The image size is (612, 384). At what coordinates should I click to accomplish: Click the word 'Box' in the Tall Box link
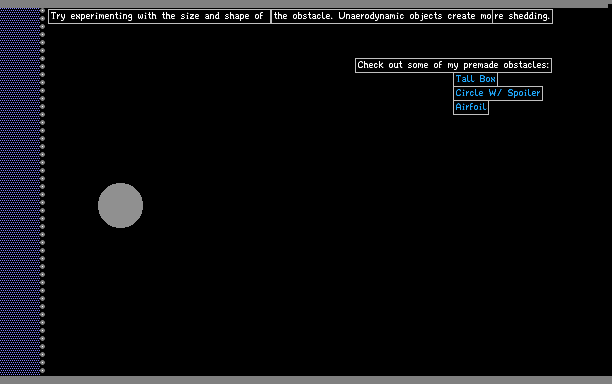tap(487, 79)
